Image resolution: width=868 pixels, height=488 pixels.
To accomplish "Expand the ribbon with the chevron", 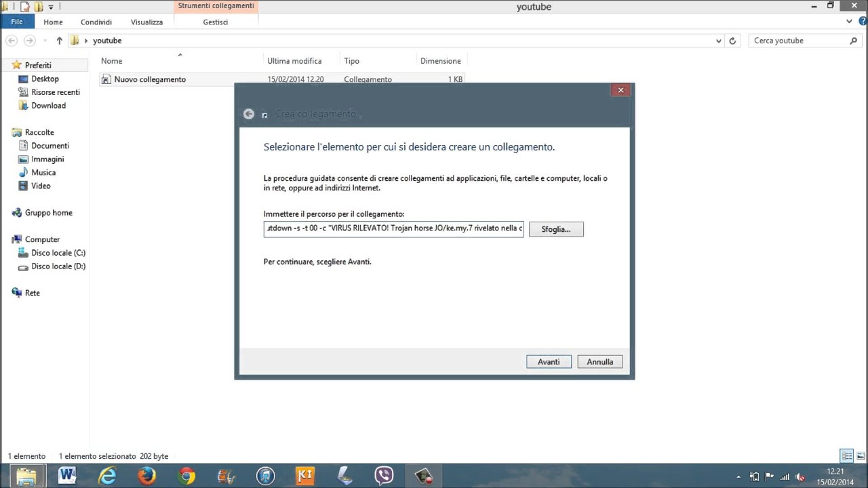I will click(x=850, y=22).
